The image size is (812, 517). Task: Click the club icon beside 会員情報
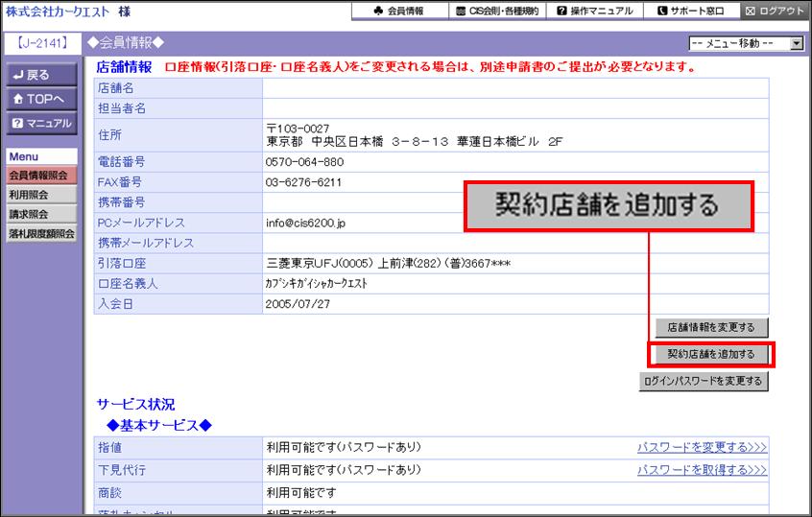pyautogui.click(x=378, y=11)
